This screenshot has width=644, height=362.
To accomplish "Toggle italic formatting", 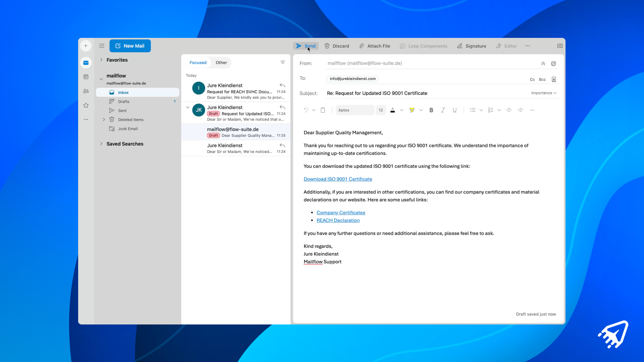I will click(443, 110).
